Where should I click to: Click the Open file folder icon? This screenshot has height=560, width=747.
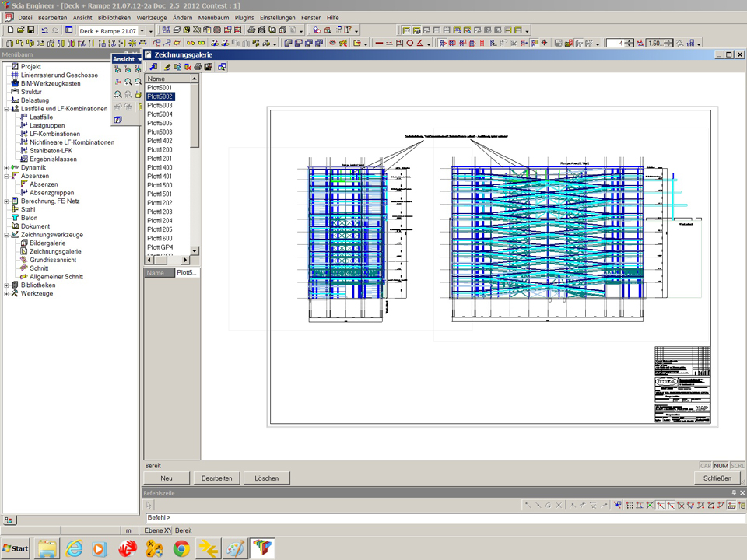point(21,30)
